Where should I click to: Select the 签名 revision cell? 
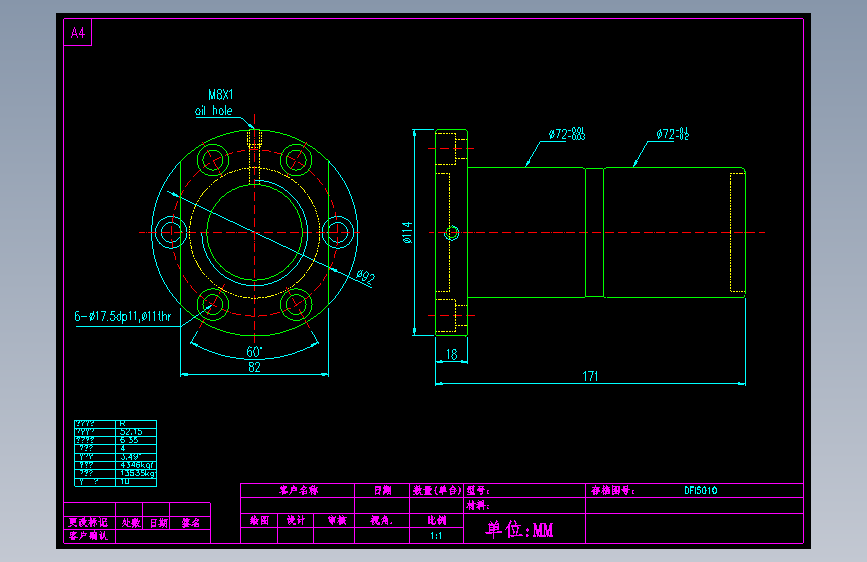tap(191, 523)
